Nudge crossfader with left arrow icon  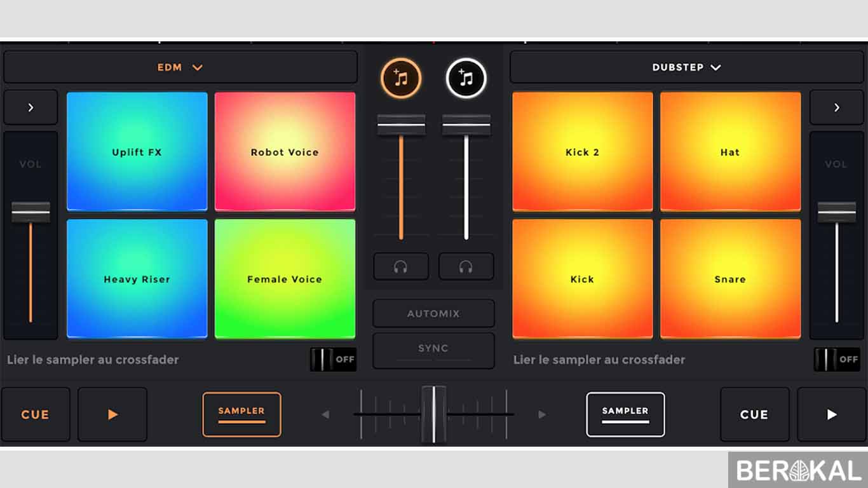click(x=325, y=415)
